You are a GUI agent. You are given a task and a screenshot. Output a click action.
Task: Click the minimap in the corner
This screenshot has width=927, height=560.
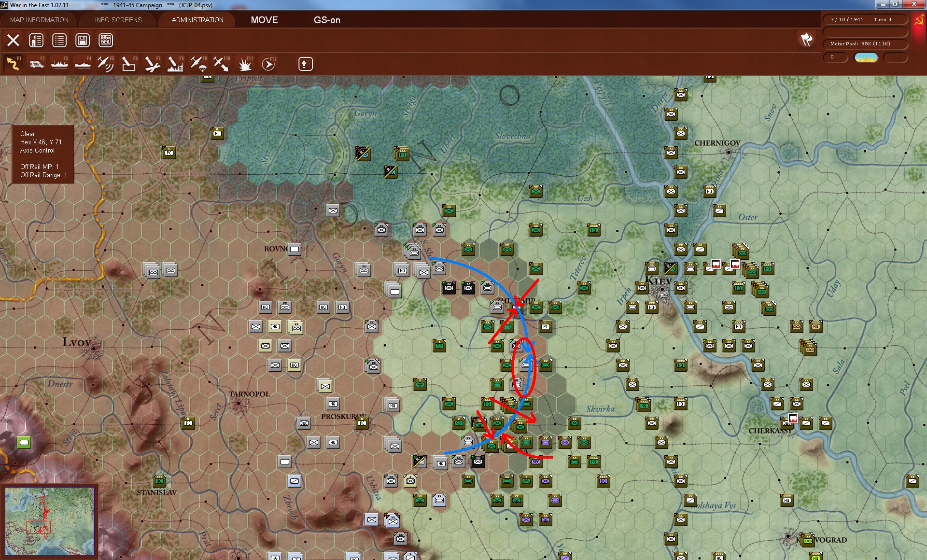tap(49, 521)
